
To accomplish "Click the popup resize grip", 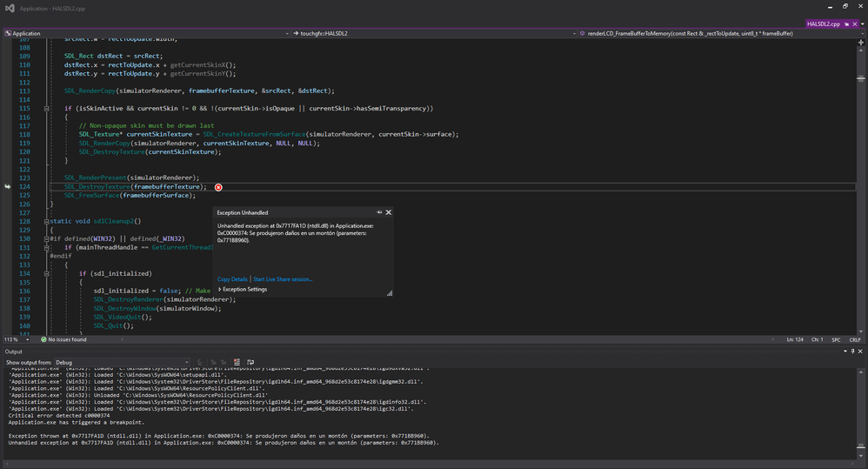I will (390, 293).
